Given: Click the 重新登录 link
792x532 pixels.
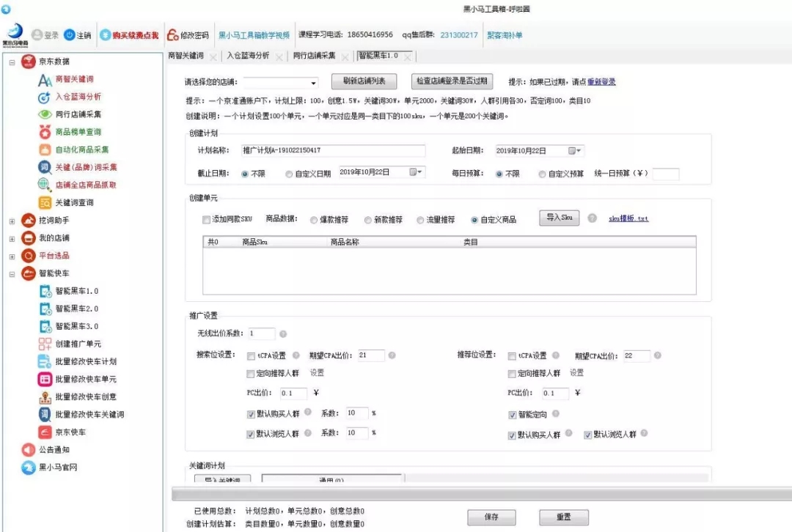Looking at the screenshot, I should click(601, 82).
